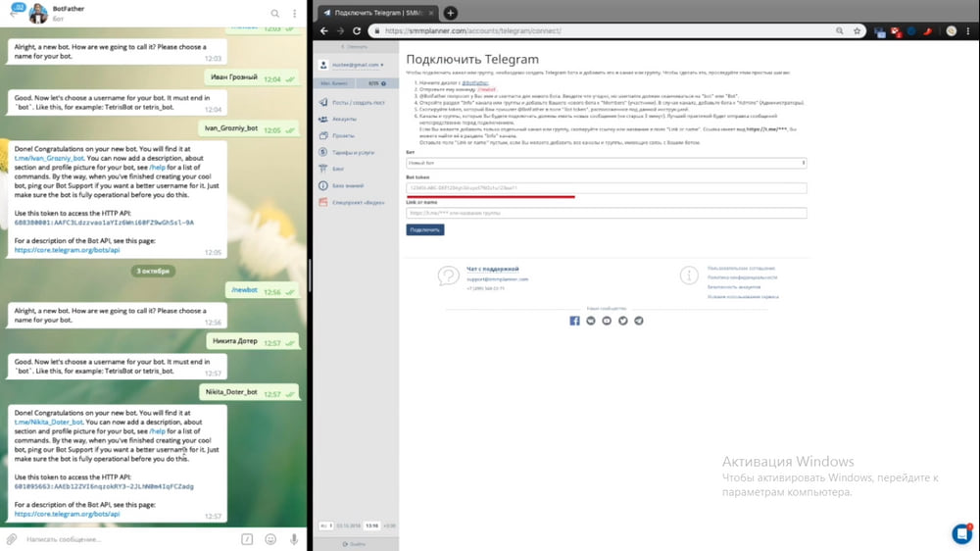Image resolution: width=980 pixels, height=551 pixels.
Task: Switch to the Подключить Telegram tab
Action: (378, 13)
